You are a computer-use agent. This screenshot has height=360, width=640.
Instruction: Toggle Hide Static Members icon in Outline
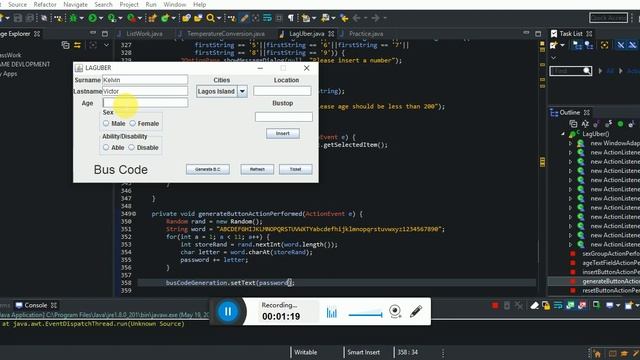pos(608,124)
